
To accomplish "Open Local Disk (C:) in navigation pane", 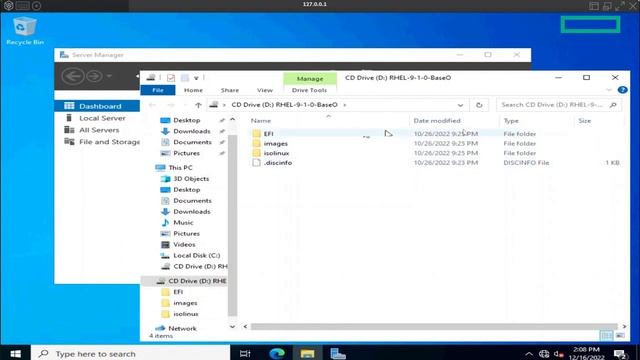I will [x=196, y=256].
